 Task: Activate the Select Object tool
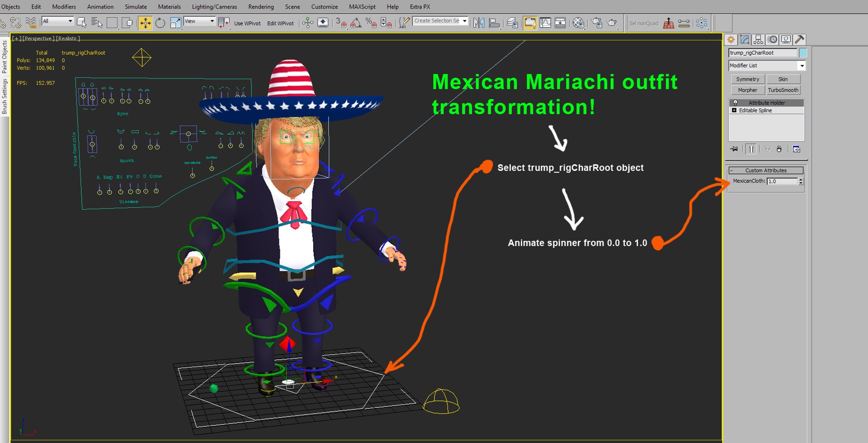82,23
